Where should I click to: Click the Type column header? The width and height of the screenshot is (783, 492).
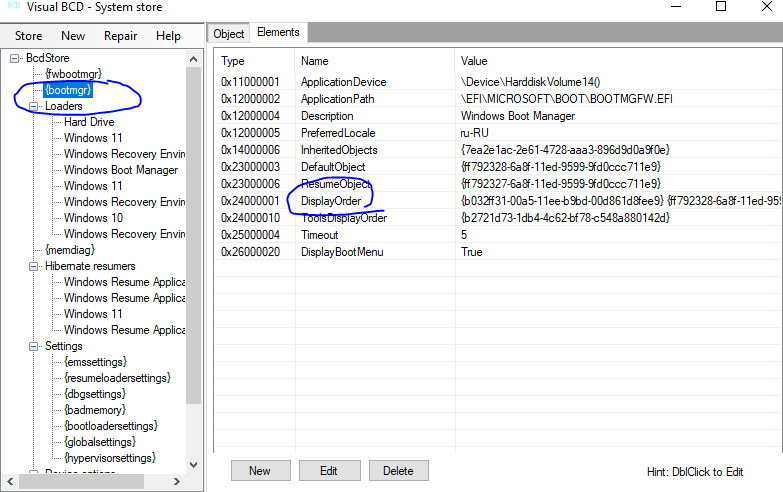(255, 61)
